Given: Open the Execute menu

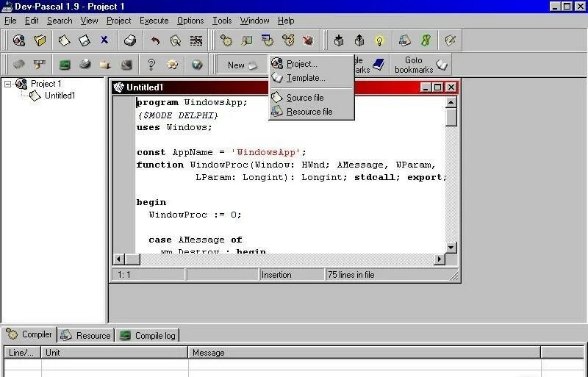Looking at the screenshot, I should click(154, 21).
